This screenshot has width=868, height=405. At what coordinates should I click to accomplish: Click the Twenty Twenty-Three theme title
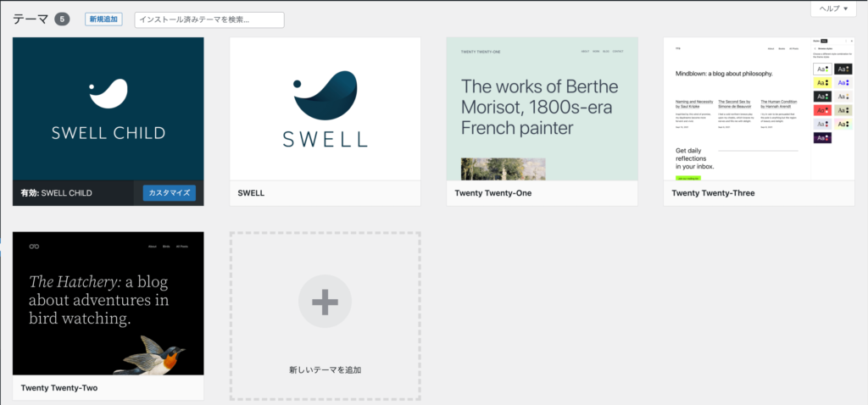[713, 193]
